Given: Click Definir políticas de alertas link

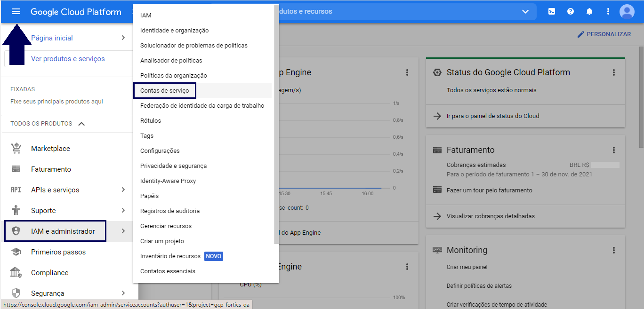Looking at the screenshot, I should 479,286.
